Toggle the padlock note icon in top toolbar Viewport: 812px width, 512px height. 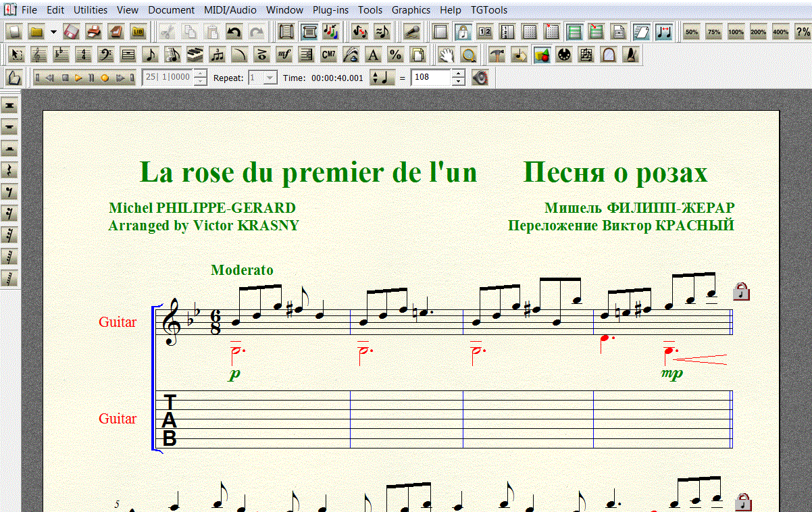click(463, 32)
